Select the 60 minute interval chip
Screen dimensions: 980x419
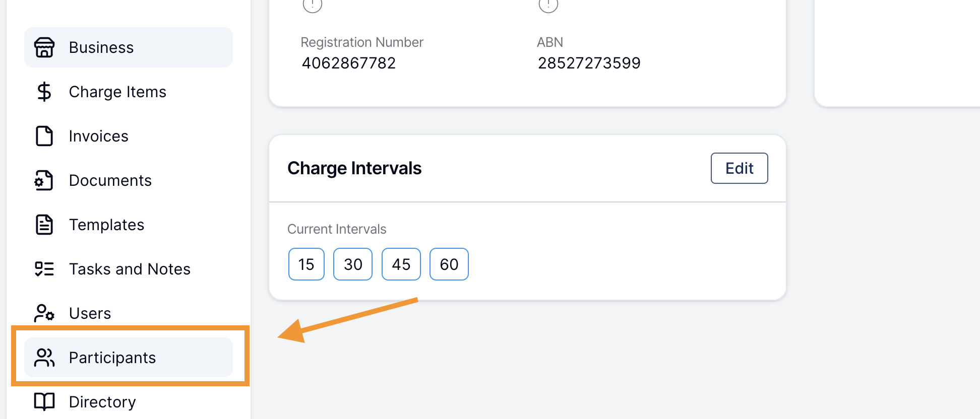(x=449, y=264)
